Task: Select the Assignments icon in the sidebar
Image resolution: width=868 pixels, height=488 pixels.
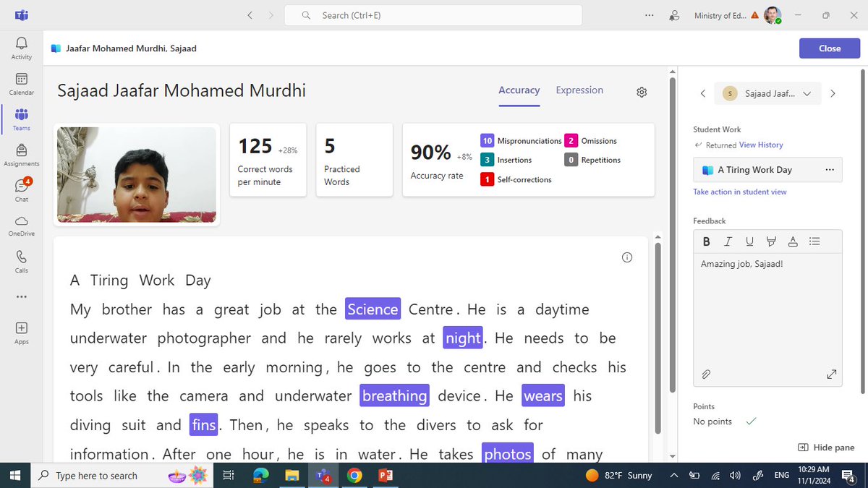Action: [x=21, y=152]
